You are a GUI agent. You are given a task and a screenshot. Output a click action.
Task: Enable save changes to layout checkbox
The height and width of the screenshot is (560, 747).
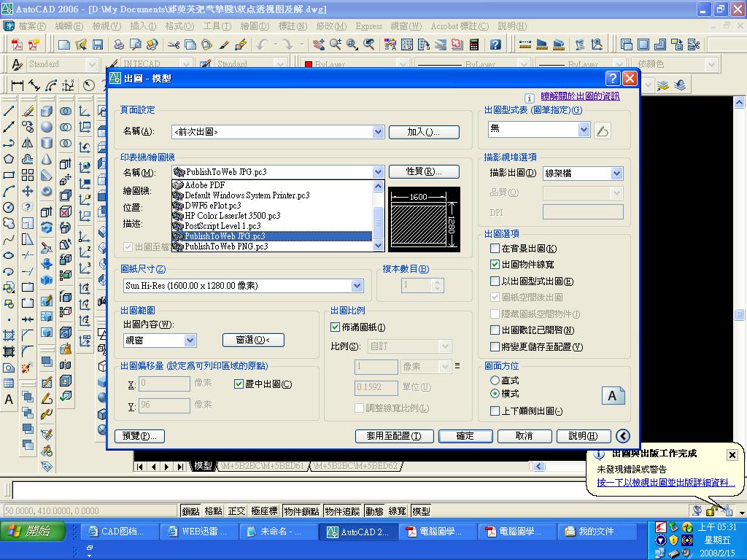pos(495,346)
